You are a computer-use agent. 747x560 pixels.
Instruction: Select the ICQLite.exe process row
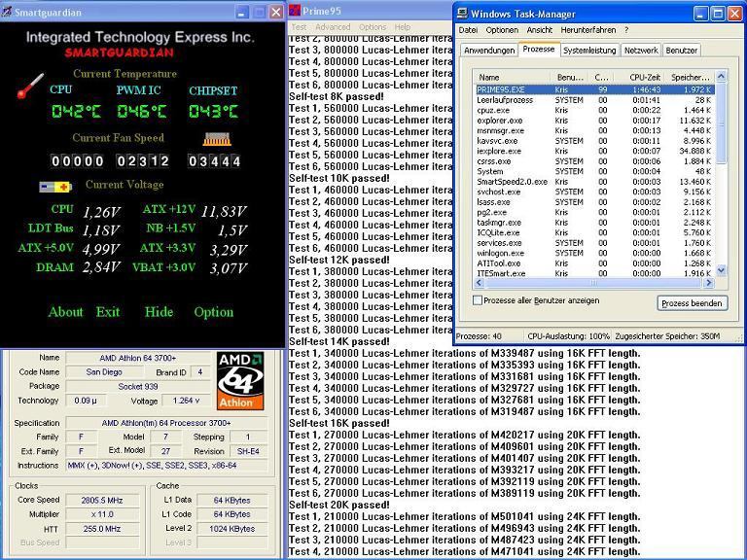[x=594, y=233]
